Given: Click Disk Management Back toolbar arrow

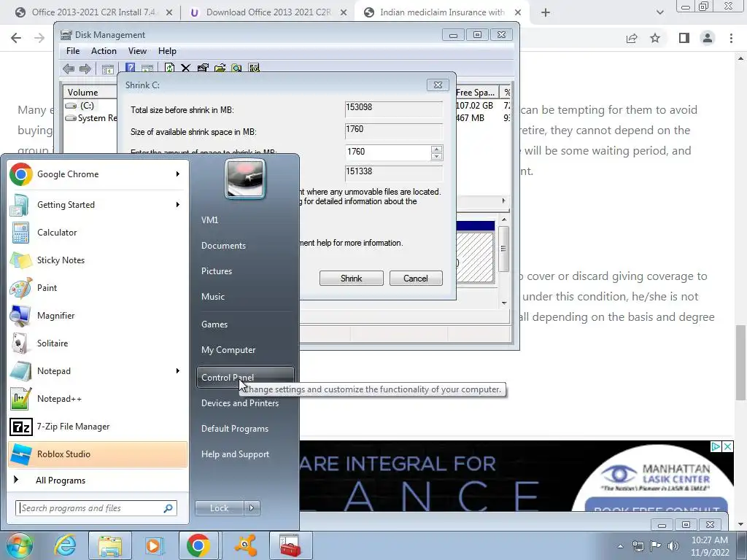Looking at the screenshot, I should click(69, 69).
